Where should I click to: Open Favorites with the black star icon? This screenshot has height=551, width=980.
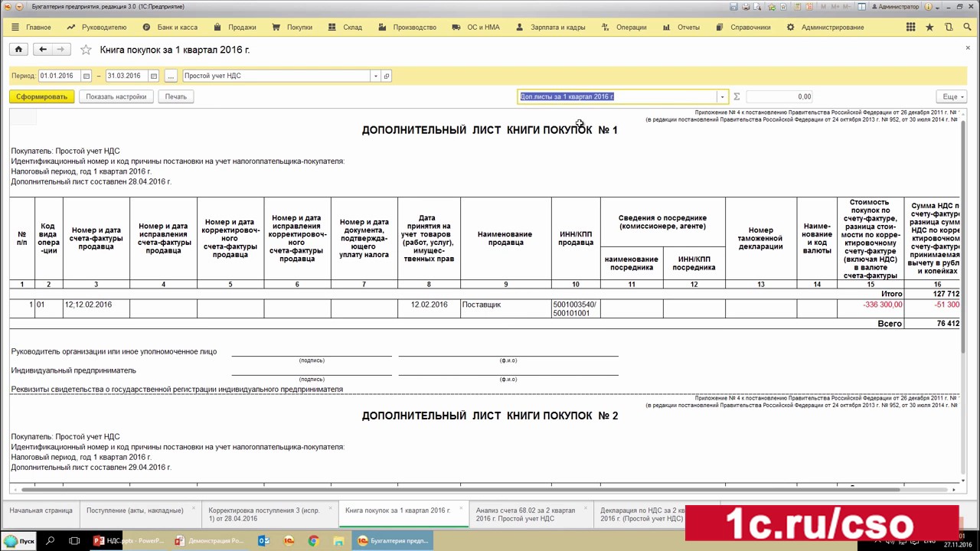[x=929, y=27]
